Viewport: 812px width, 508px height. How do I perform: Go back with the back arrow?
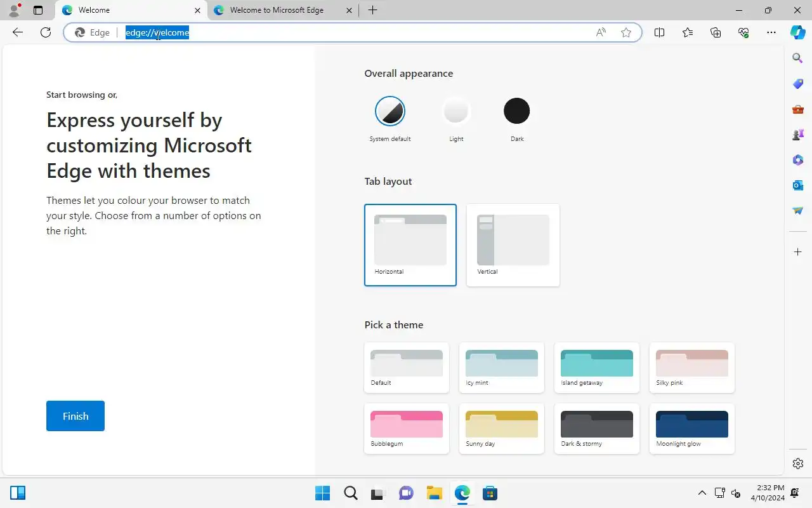point(18,32)
